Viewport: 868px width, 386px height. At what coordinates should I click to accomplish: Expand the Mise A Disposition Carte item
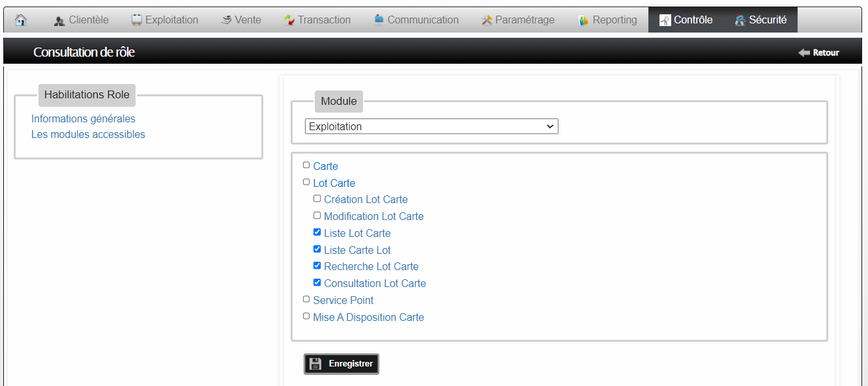368,318
